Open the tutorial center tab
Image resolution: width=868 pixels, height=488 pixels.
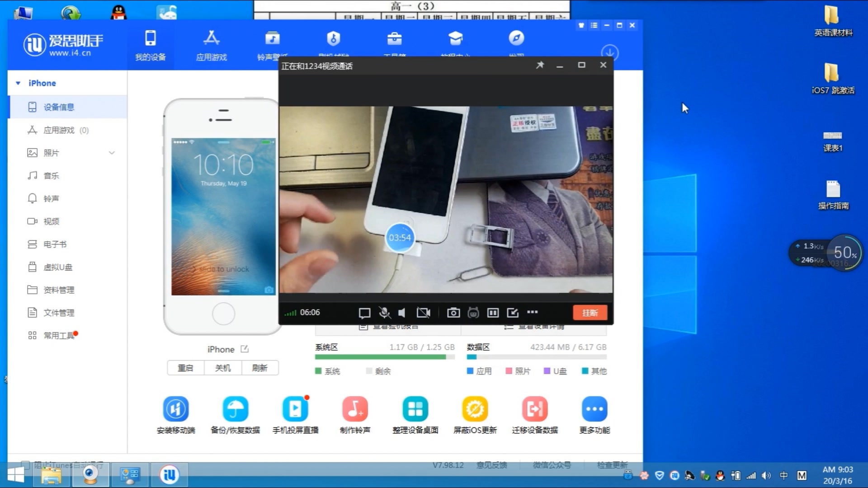[455, 45]
